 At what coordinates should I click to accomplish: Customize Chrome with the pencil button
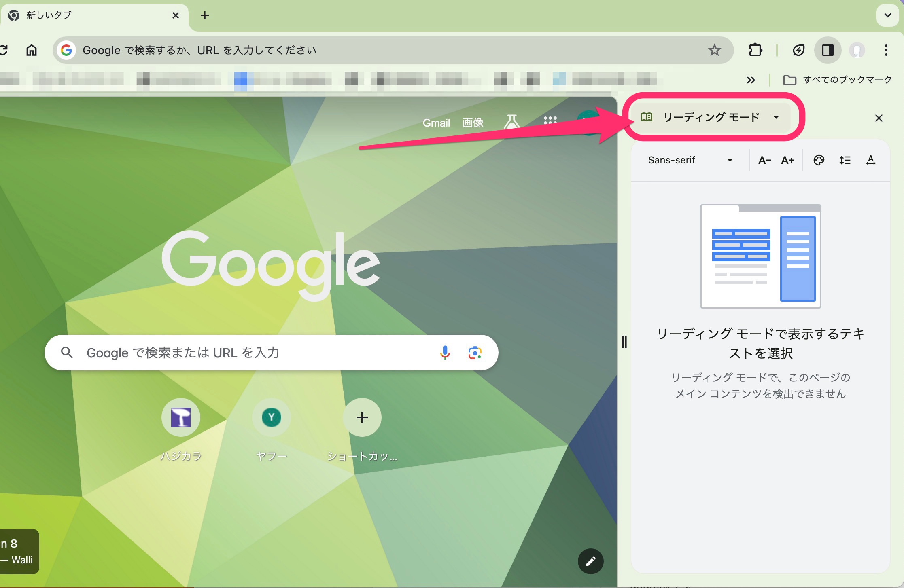(590, 561)
